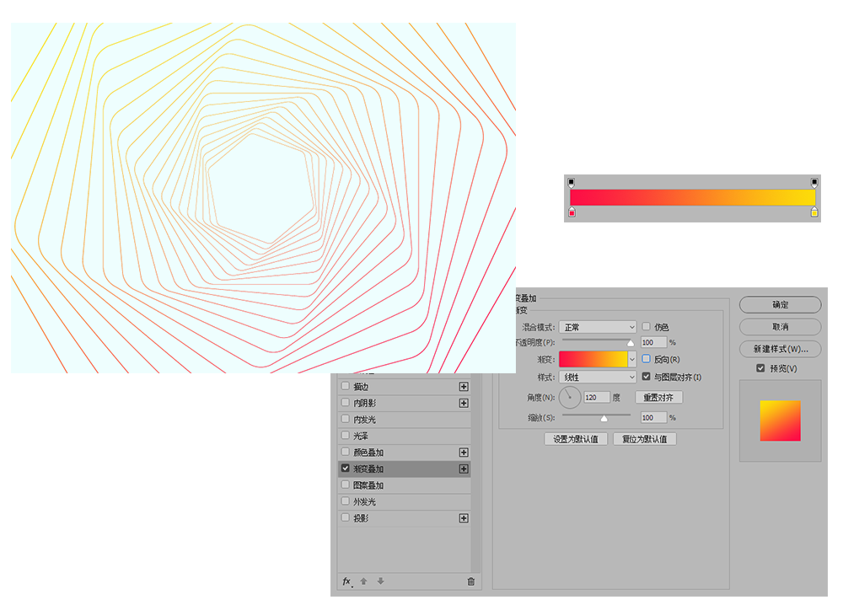This screenshot has width=843, height=616.
Task: Enable the 图案叠加 checkbox
Action: pyautogui.click(x=346, y=485)
